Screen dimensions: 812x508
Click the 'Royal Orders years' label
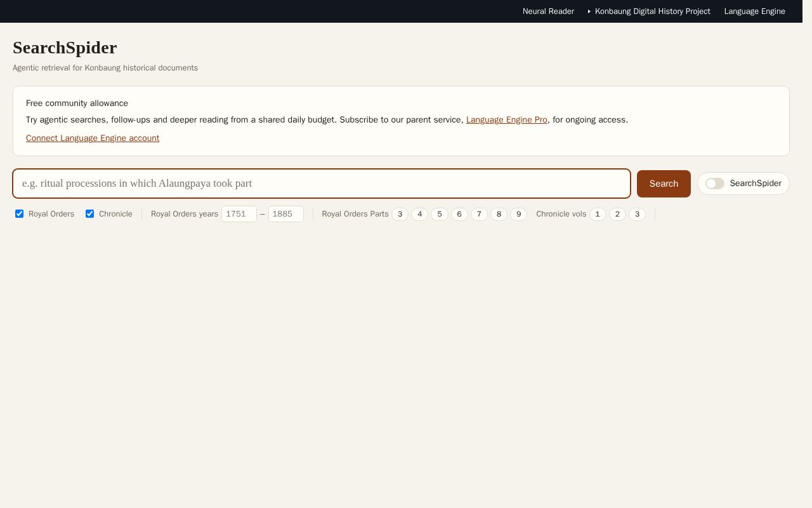(185, 214)
